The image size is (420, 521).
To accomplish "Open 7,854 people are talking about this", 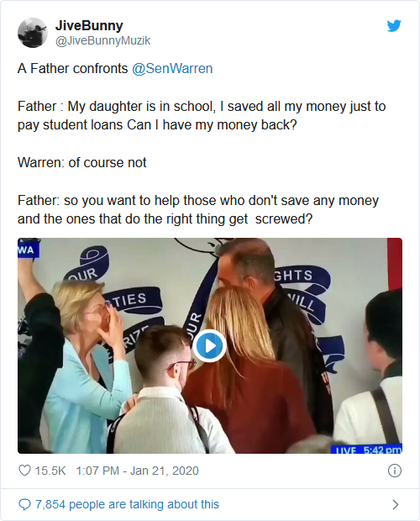I will [127, 504].
